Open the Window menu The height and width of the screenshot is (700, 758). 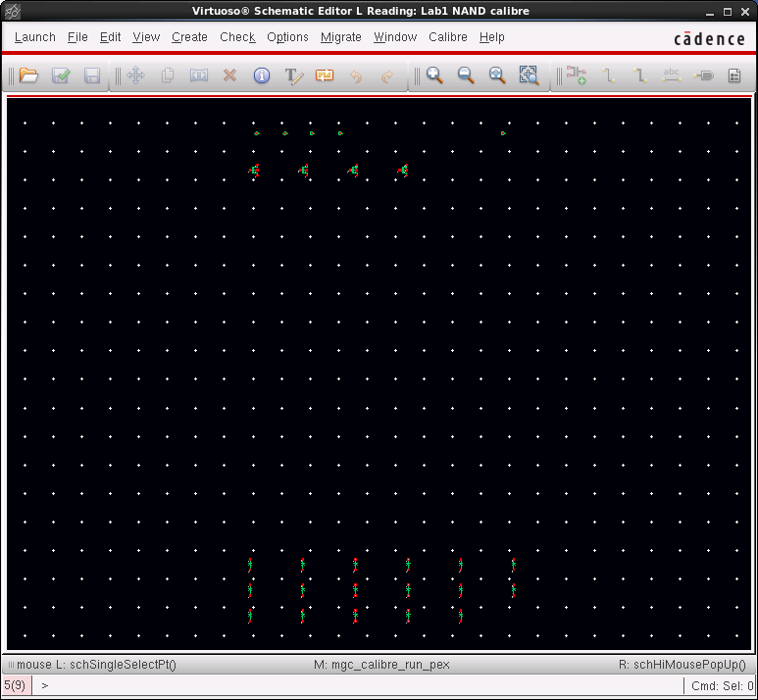coord(395,37)
